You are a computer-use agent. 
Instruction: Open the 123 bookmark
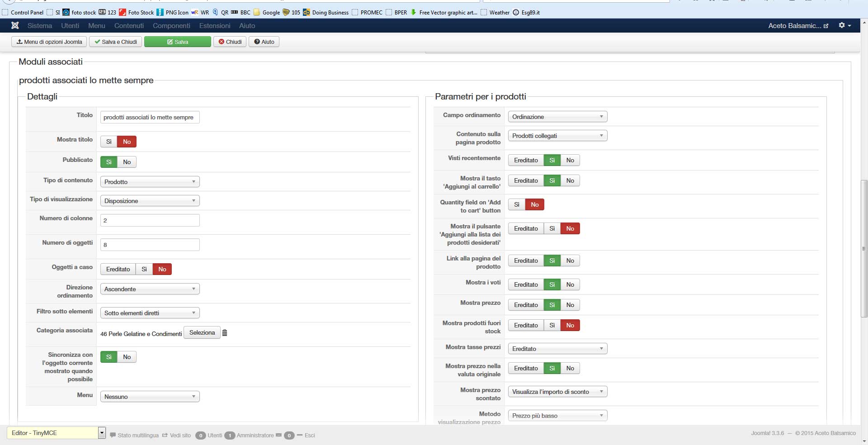pos(108,13)
